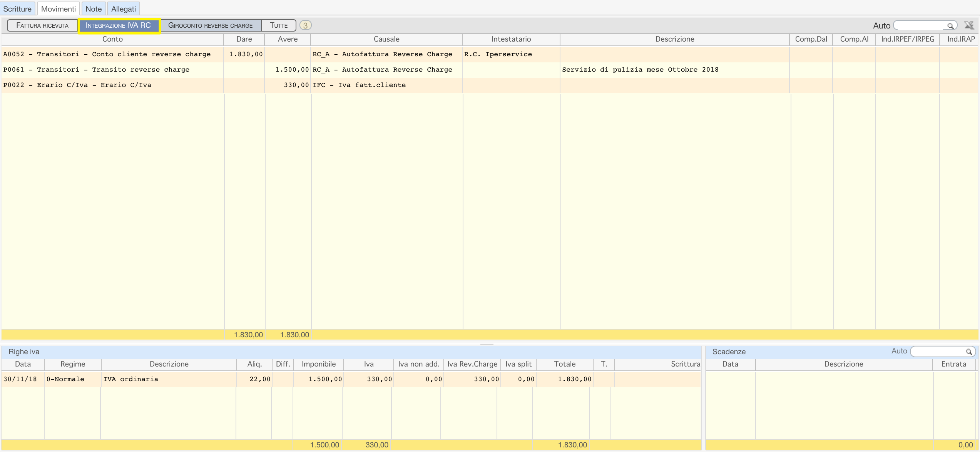Click the Comp.Dal column header
The height and width of the screenshot is (452, 980).
tap(811, 39)
